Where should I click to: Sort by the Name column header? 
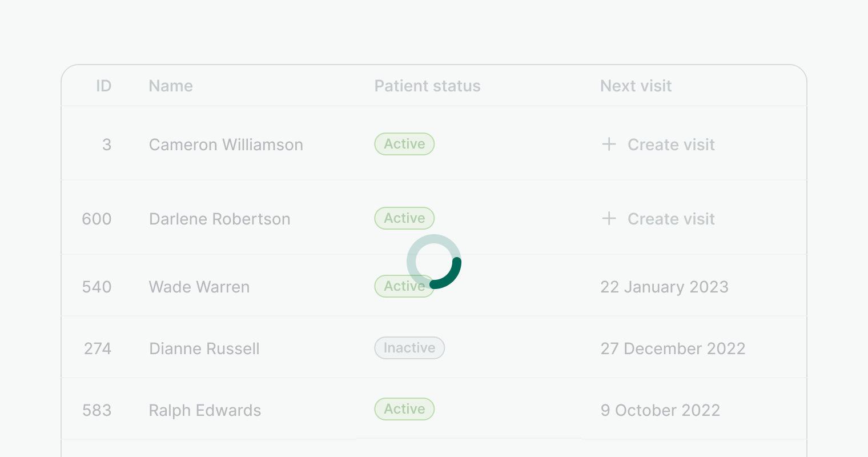pos(171,86)
